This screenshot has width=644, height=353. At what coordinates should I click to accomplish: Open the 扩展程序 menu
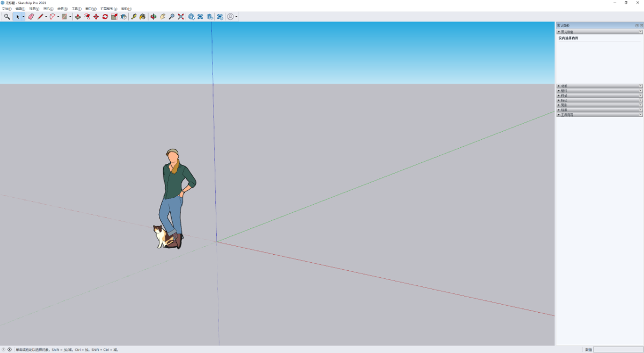pyautogui.click(x=109, y=9)
